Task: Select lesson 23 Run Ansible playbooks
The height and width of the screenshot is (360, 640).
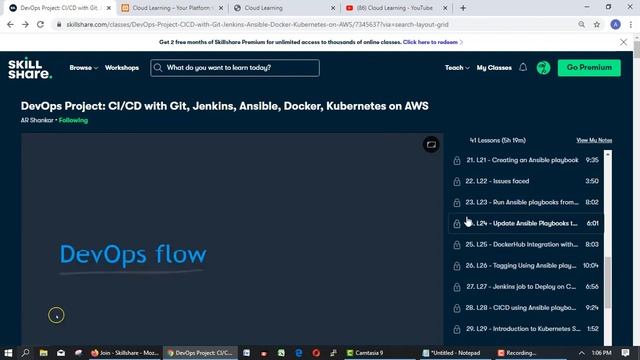Action: 526,202
